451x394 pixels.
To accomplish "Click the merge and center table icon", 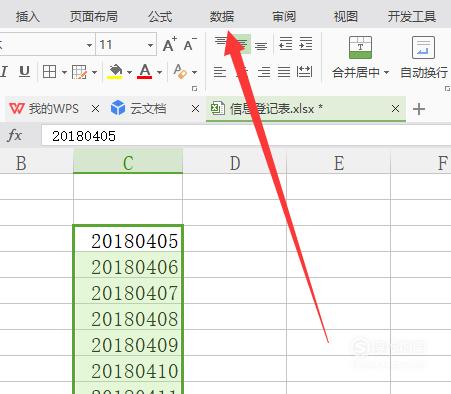I will pyautogui.click(x=360, y=47).
